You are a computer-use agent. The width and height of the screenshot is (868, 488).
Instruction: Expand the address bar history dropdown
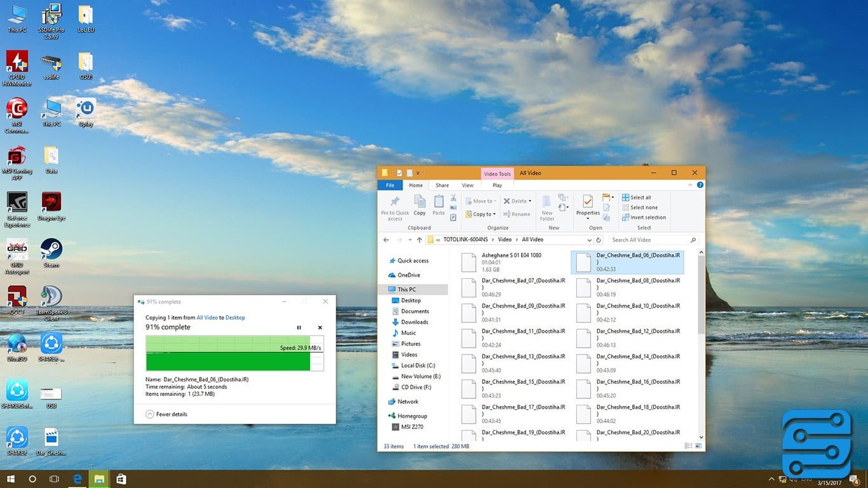tap(589, 240)
